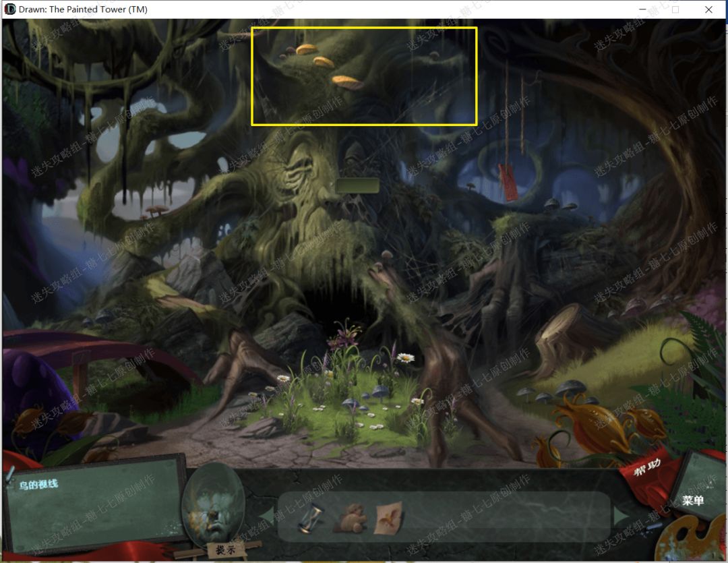
Task: Open the 菜单 menu slate
Action: [x=693, y=500]
